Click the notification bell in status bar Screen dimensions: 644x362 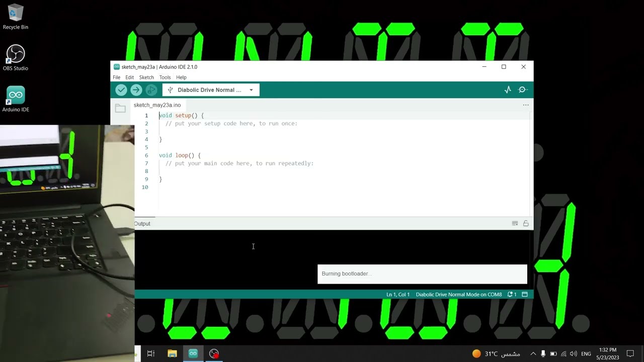point(512,295)
